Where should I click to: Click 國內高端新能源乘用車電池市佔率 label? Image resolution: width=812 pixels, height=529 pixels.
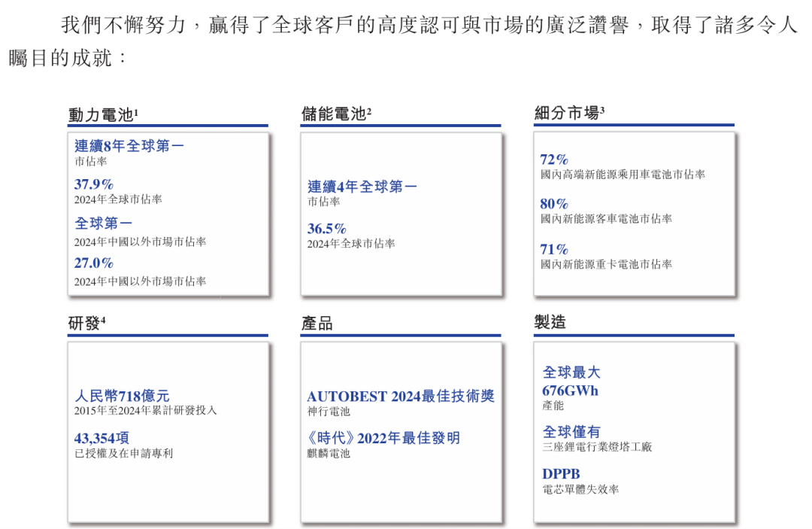[x=623, y=175]
